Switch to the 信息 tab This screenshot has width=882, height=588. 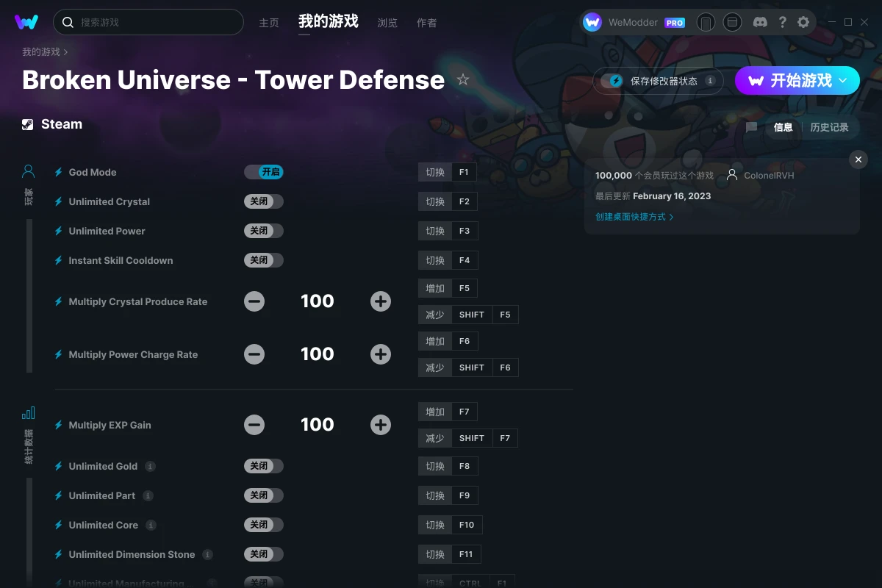pyautogui.click(x=784, y=127)
